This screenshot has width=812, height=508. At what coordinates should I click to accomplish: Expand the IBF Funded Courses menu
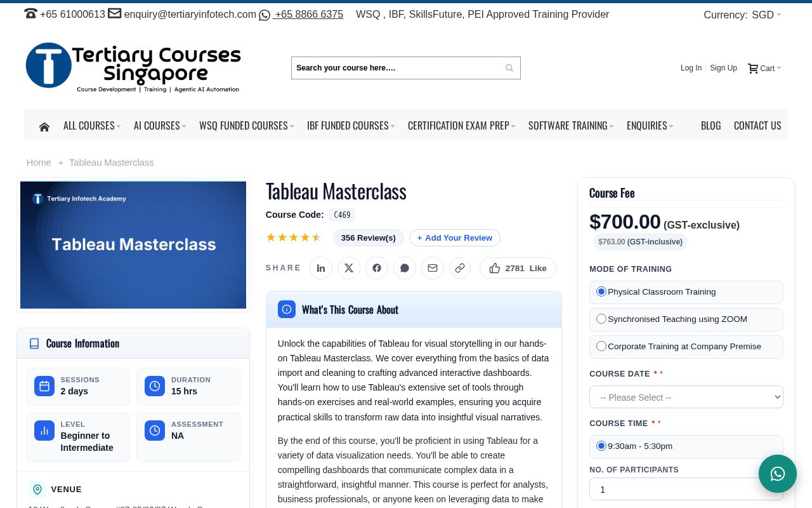click(351, 126)
